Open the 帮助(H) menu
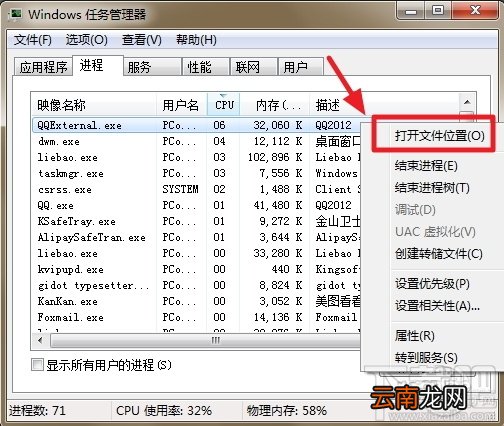Viewport: 504px width, 426px height. 196,40
